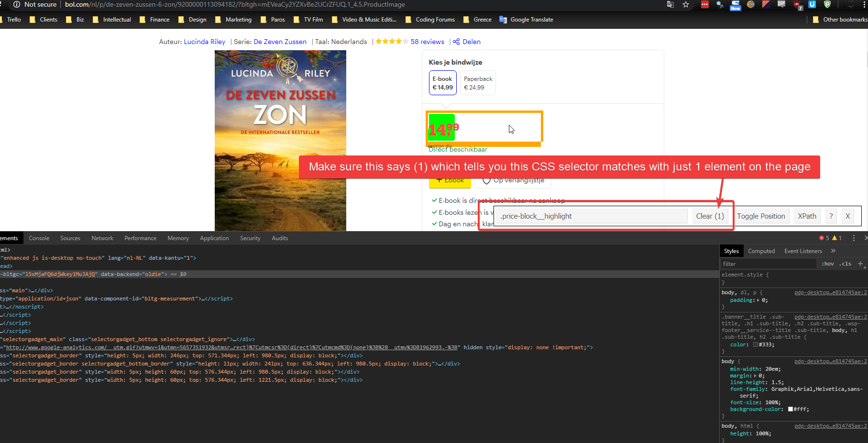
Task: Click the SelectorGadget CSS selector input field
Action: point(592,216)
